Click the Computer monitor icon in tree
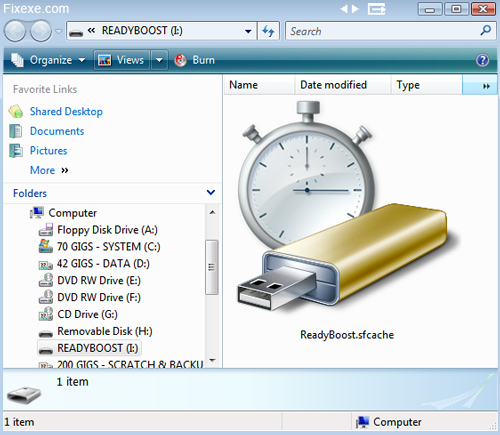 click(x=37, y=213)
